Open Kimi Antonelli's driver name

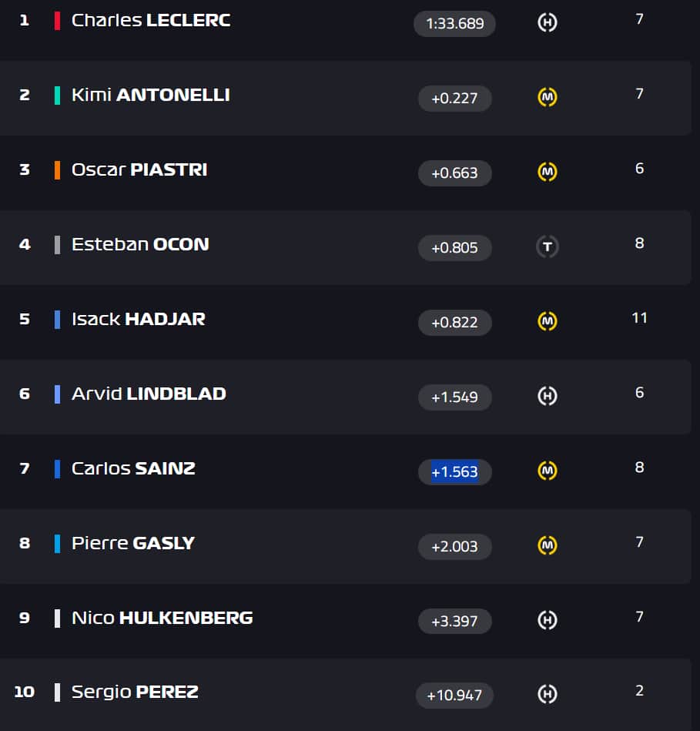(151, 96)
